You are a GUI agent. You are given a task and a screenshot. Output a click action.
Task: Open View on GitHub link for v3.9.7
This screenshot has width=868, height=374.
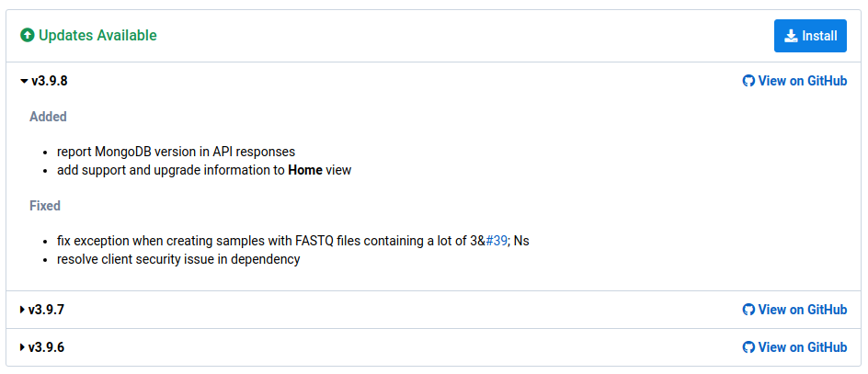(802, 310)
